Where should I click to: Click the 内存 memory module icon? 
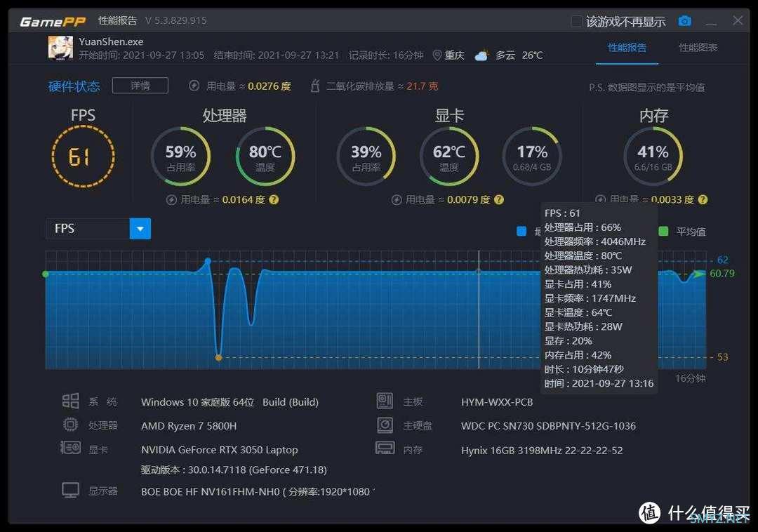tap(385, 448)
